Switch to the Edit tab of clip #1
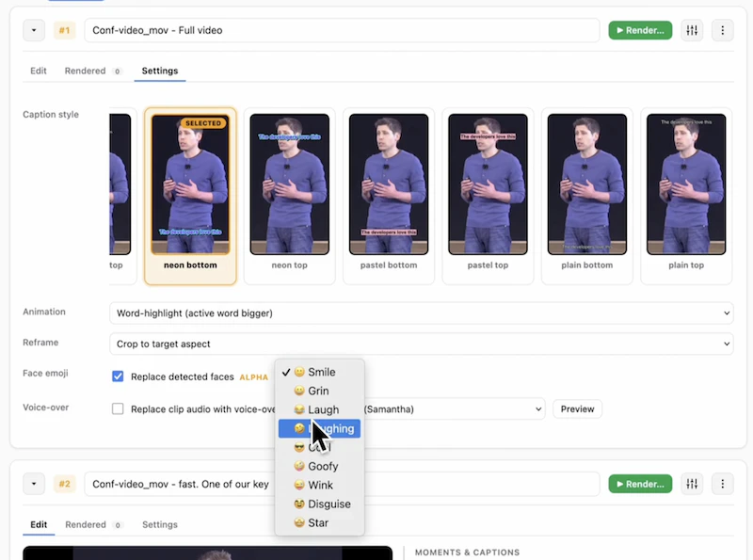This screenshot has height=560, width=753. point(39,72)
